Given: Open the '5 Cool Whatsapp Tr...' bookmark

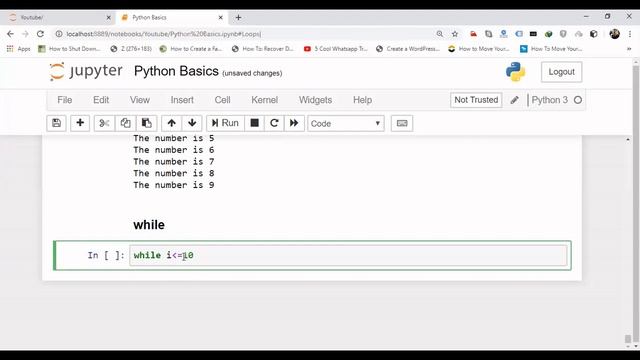Looking at the screenshot, I should (336, 49).
